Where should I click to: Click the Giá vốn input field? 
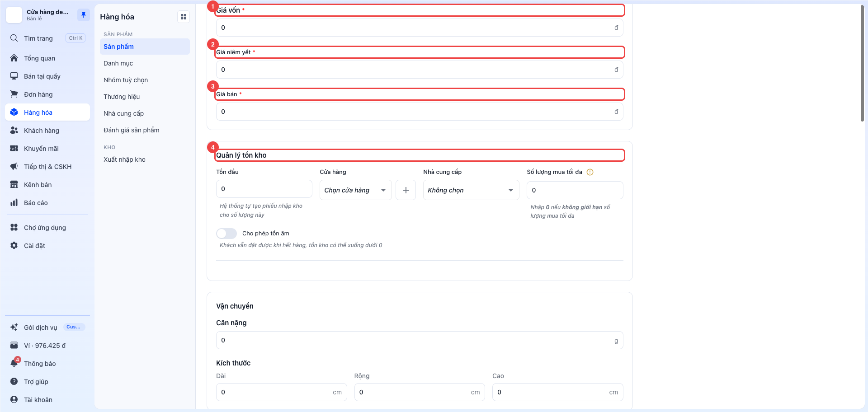click(x=420, y=28)
